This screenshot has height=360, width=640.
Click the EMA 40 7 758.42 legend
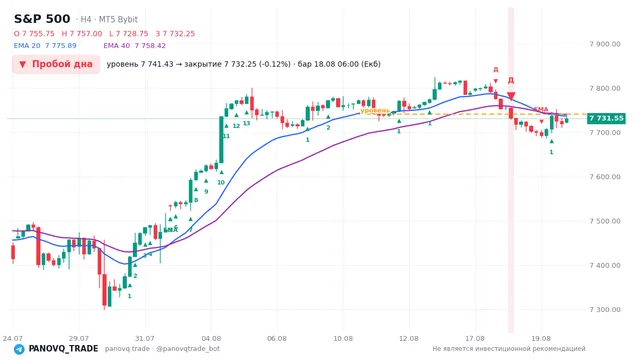(134, 46)
